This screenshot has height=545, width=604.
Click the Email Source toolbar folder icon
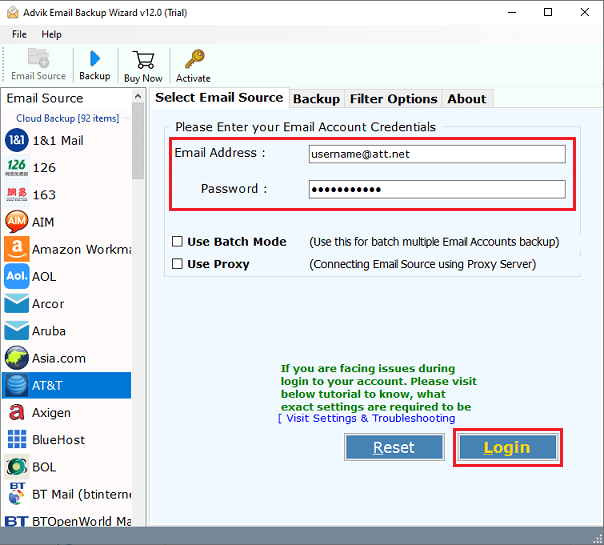(39, 58)
